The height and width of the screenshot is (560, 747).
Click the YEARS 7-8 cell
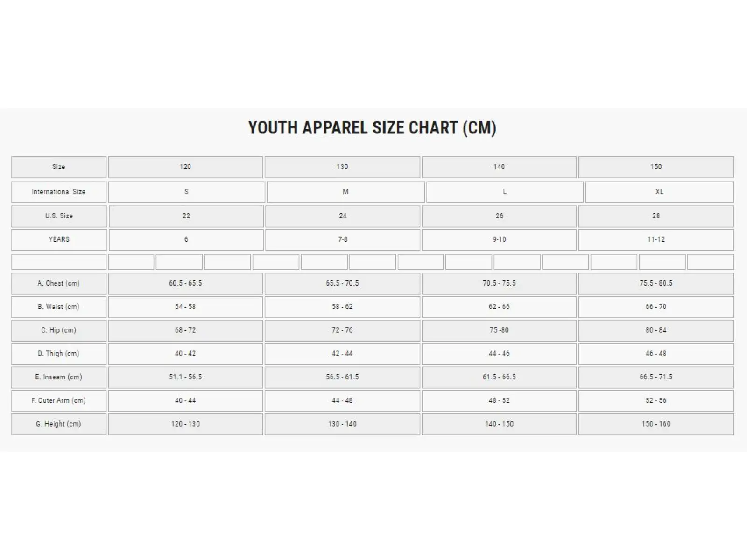tap(343, 240)
